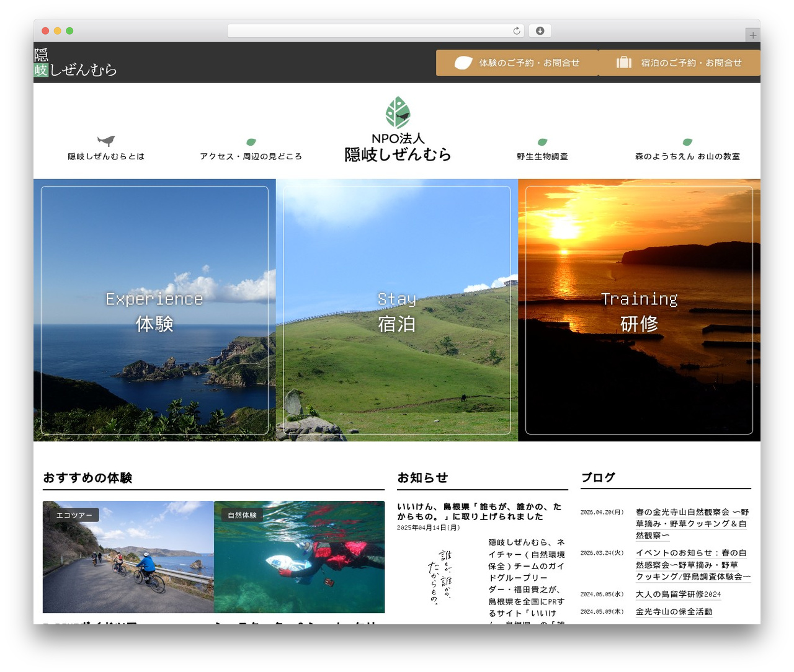Click the green leaf NPO logo
The width and height of the screenshot is (794, 672).
coord(398,112)
